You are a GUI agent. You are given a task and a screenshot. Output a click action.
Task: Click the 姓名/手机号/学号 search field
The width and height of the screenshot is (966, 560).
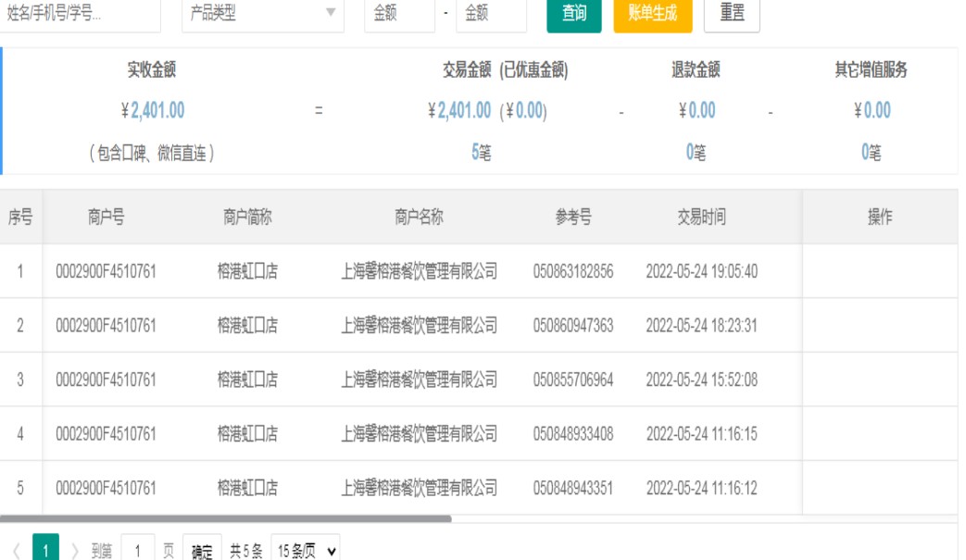coord(79,14)
